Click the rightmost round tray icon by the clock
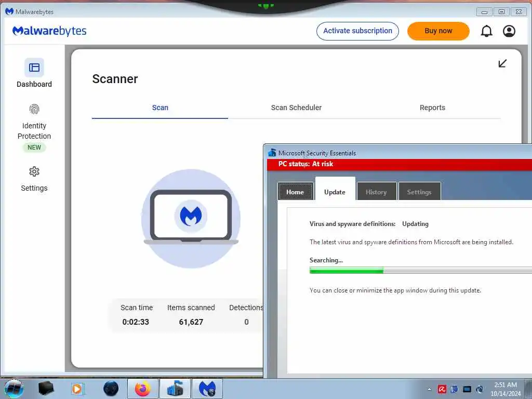This screenshot has height=399, width=532. [x=480, y=389]
